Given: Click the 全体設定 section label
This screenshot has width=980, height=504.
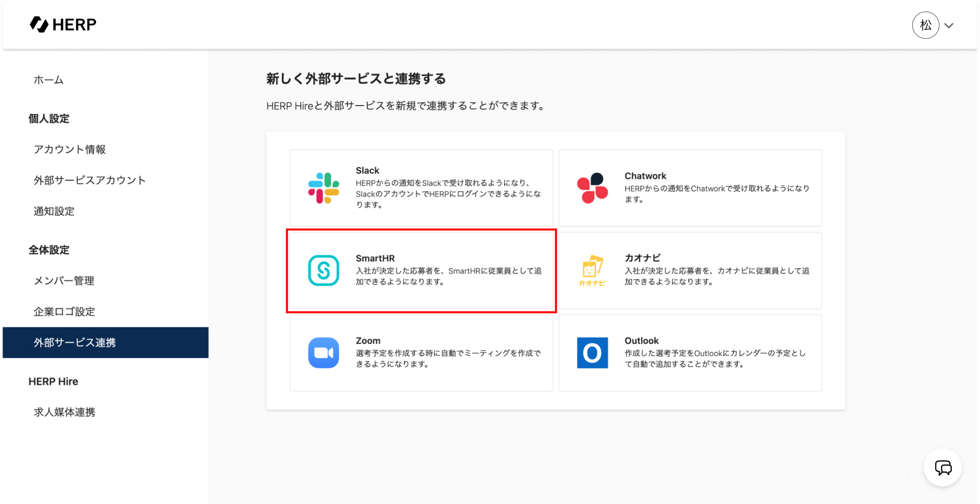Looking at the screenshot, I should [49, 250].
